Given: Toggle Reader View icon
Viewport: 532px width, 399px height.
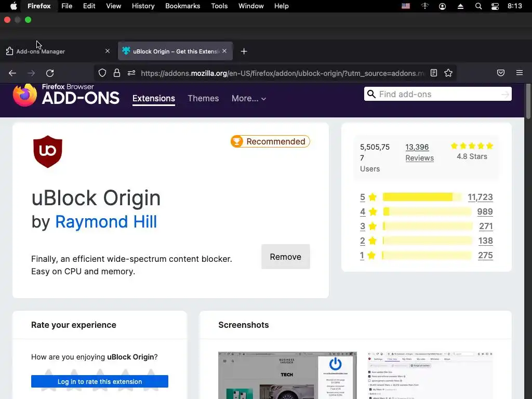Looking at the screenshot, I should [434, 73].
